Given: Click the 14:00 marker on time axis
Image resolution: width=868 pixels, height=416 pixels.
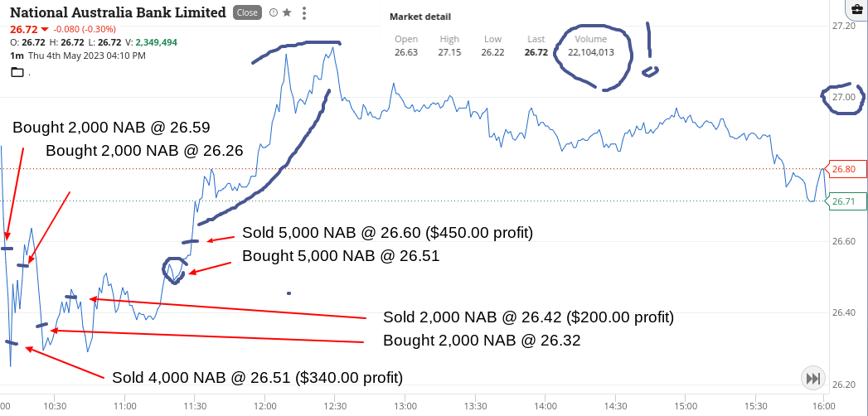Looking at the screenshot, I should [x=545, y=405].
